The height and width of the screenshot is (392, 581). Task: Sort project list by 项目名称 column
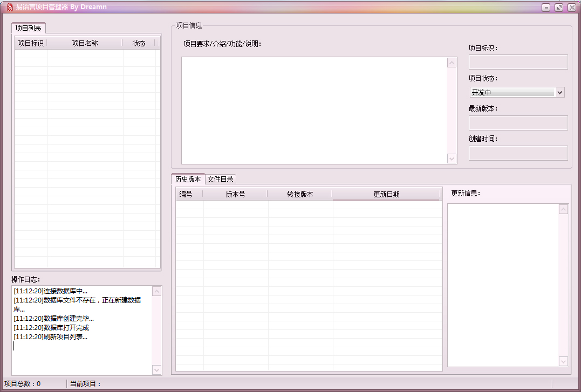[x=85, y=43]
